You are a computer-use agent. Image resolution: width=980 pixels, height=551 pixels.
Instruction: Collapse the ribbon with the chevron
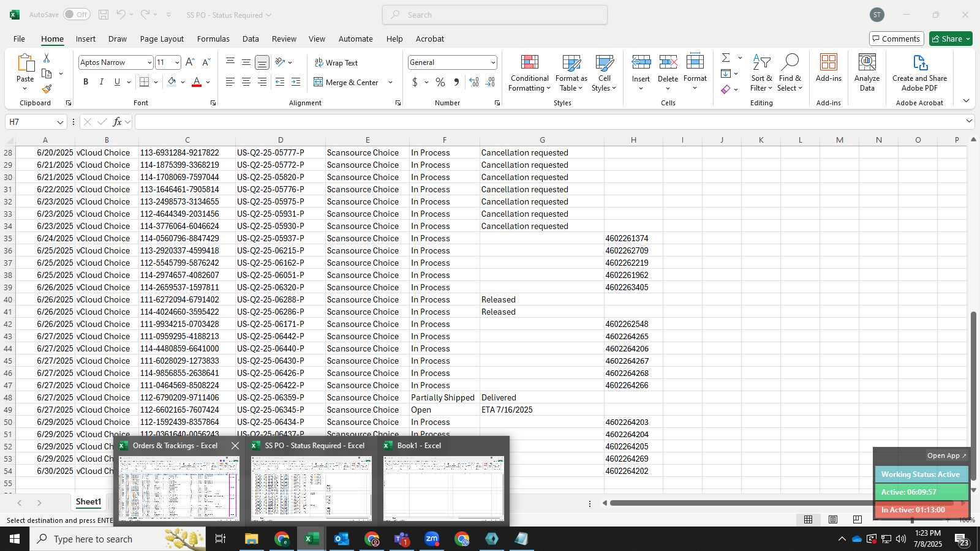pyautogui.click(x=966, y=101)
